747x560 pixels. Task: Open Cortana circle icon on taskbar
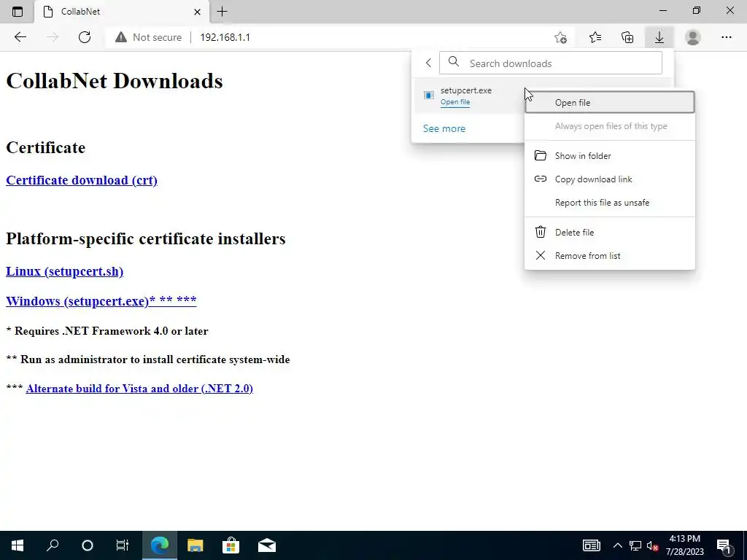(x=88, y=545)
